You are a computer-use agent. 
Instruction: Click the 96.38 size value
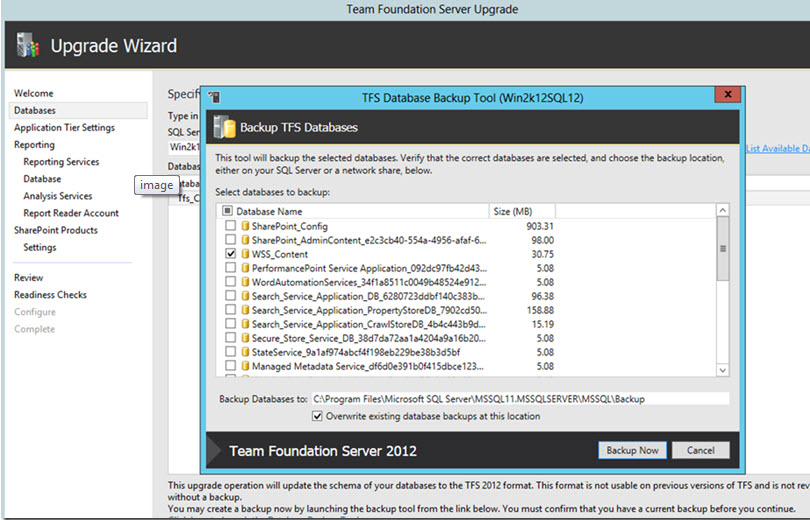[x=542, y=295]
